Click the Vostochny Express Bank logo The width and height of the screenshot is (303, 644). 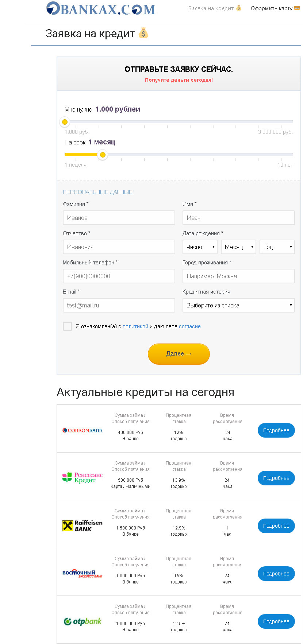83,573
